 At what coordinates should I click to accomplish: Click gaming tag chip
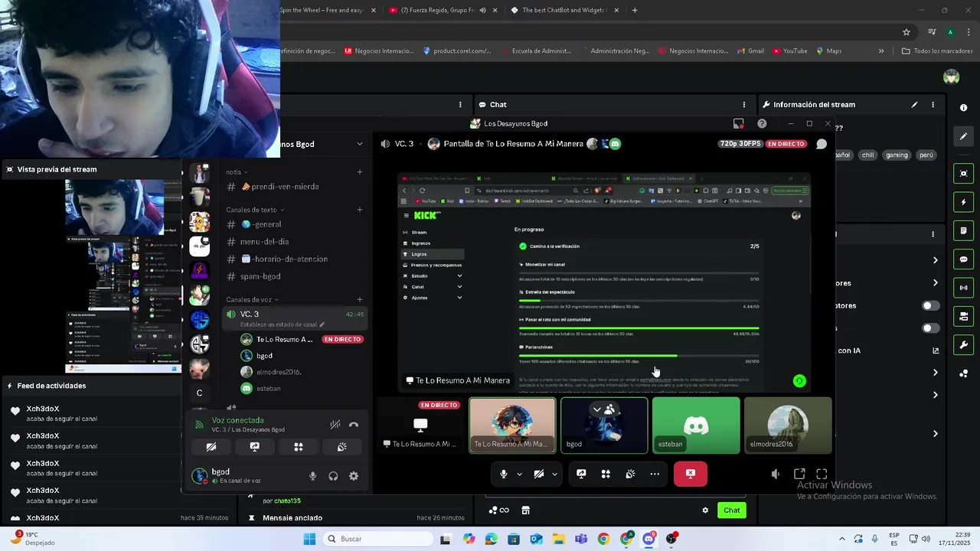(897, 155)
